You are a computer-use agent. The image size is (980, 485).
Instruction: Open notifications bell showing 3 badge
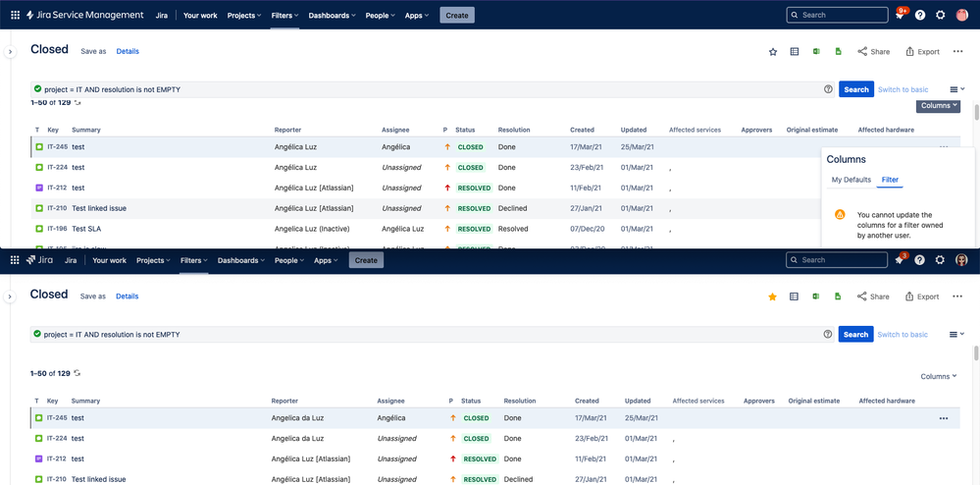[900, 260]
